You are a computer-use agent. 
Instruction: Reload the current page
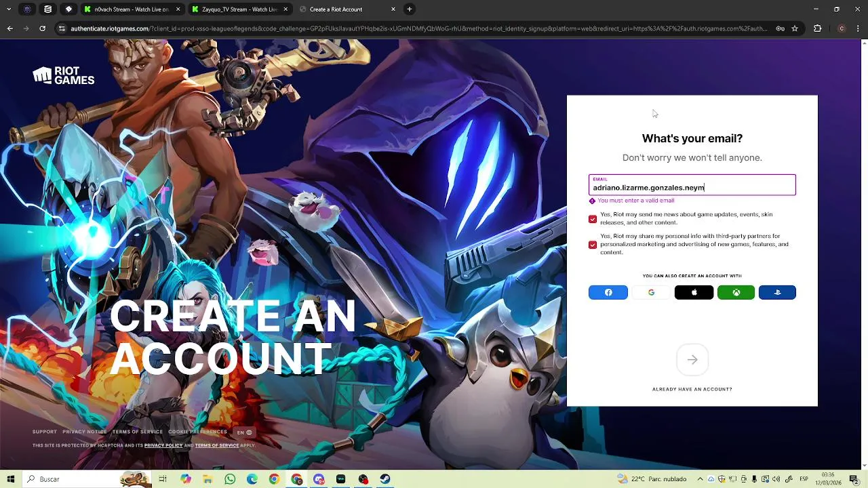(x=42, y=28)
